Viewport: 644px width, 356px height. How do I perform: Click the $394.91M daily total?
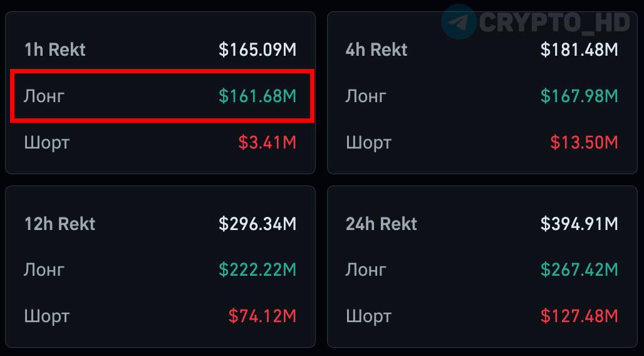(x=579, y=224)
